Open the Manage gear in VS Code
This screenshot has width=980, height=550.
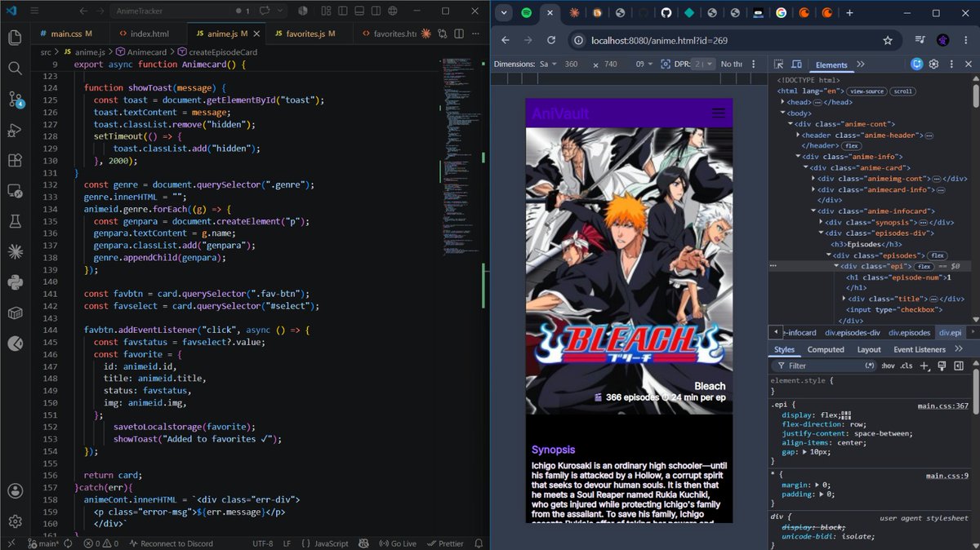(x=14, y=521)
